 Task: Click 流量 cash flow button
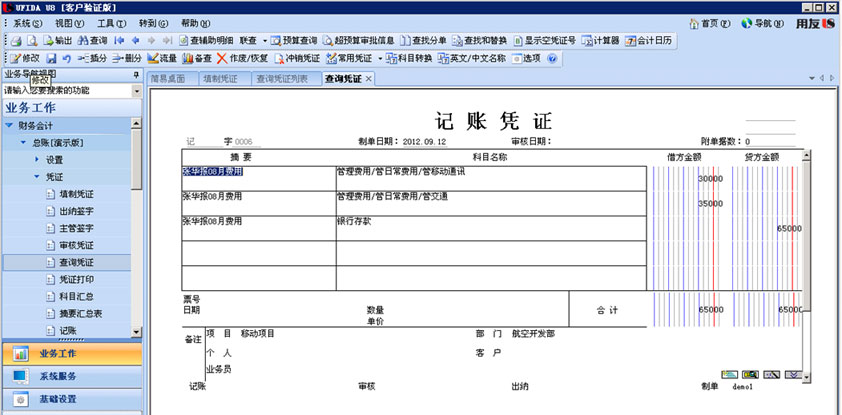[162, 59]
